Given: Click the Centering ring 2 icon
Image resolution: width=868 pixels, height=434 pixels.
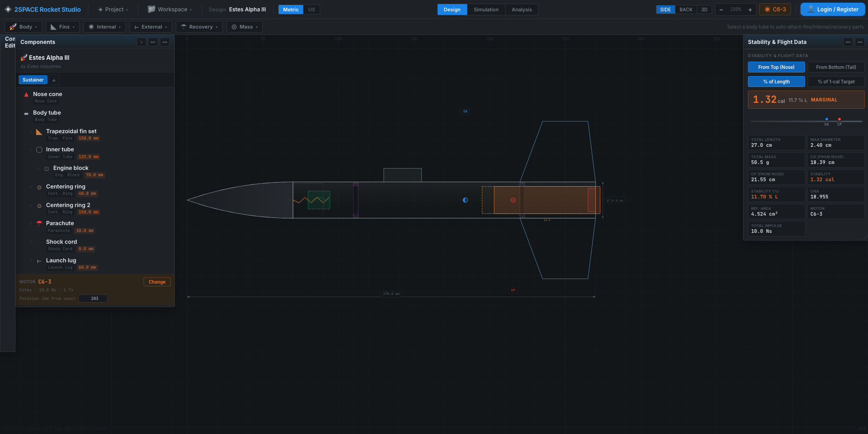Looking at the screenshot, I should pyautogui.click(x=39, y=206).
